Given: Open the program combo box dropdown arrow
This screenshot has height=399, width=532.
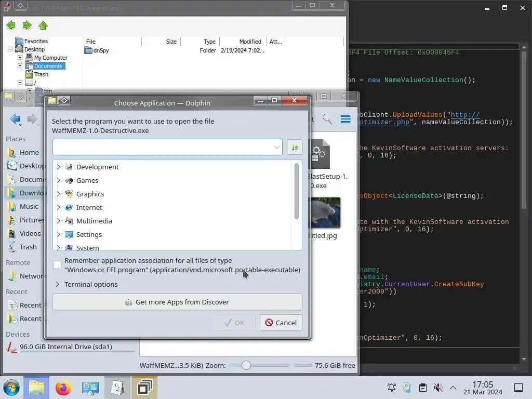Looking at the screenshot, I should 276,147.
